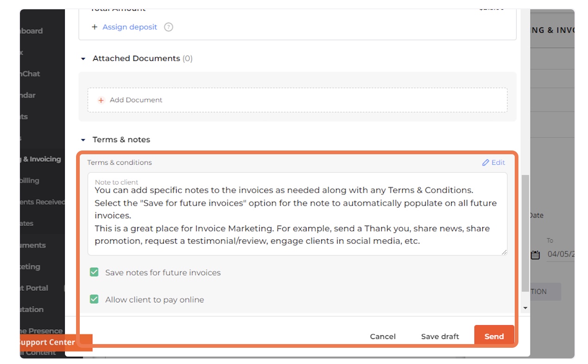Click the pencil icon next to Edit
Viewport: 588px width, 364px height.
point(486,163)
